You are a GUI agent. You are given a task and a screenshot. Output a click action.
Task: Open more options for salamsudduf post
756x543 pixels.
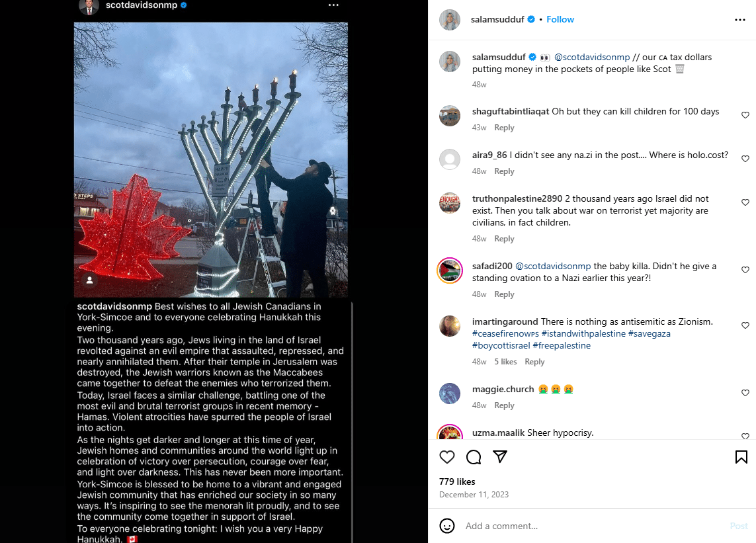point(740,20)
